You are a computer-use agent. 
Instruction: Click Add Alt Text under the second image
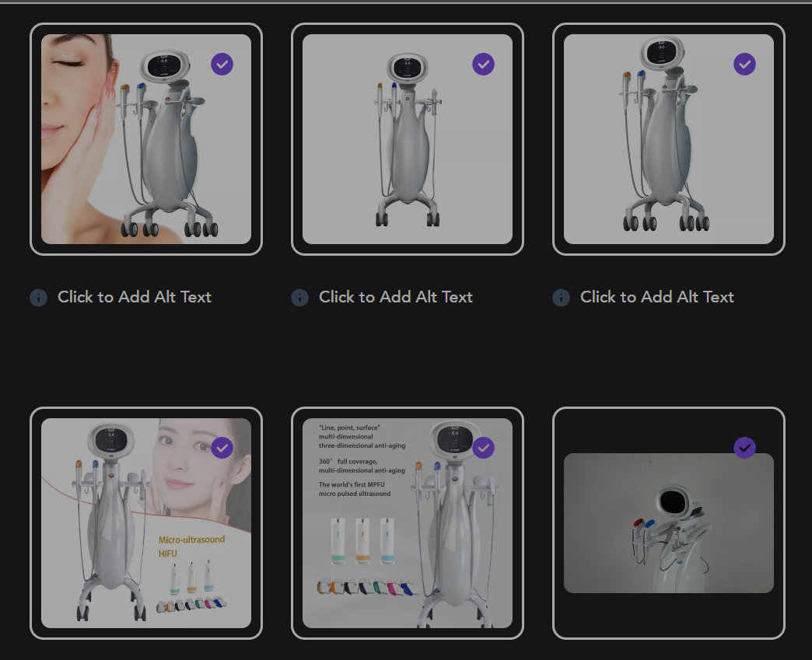[395, 297]
